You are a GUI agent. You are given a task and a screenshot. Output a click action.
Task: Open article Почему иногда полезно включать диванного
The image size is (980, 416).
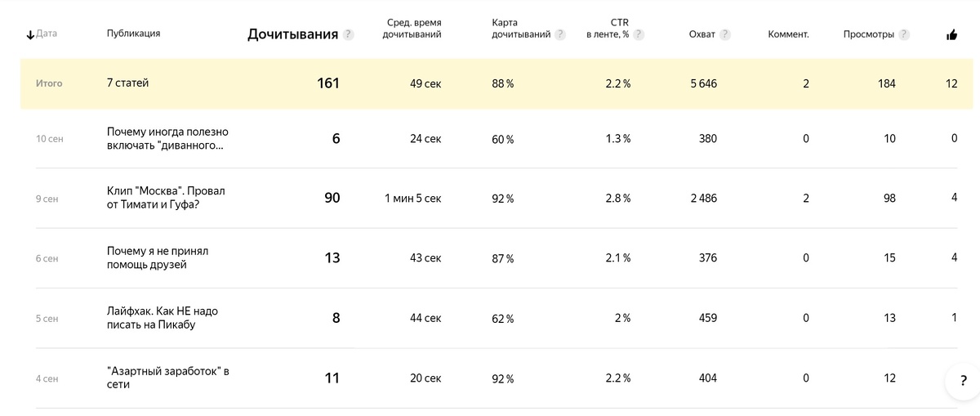[167, 138]
